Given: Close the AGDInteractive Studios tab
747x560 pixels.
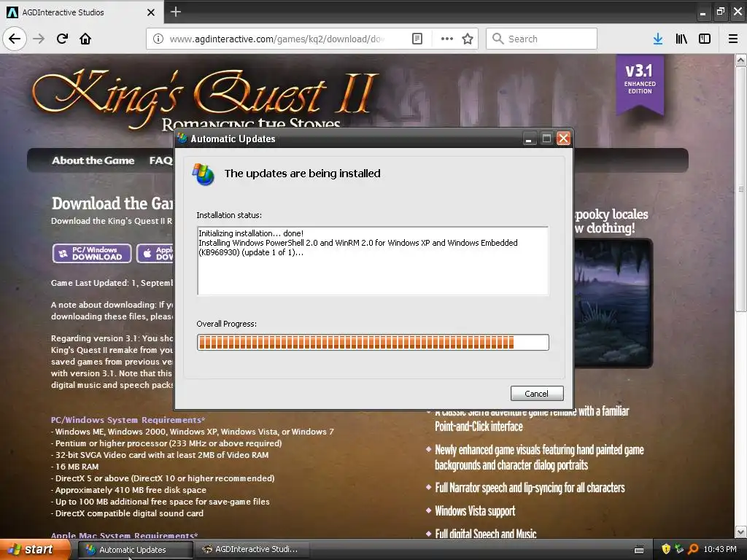Looking at the screenshot, I should [150, 12].
